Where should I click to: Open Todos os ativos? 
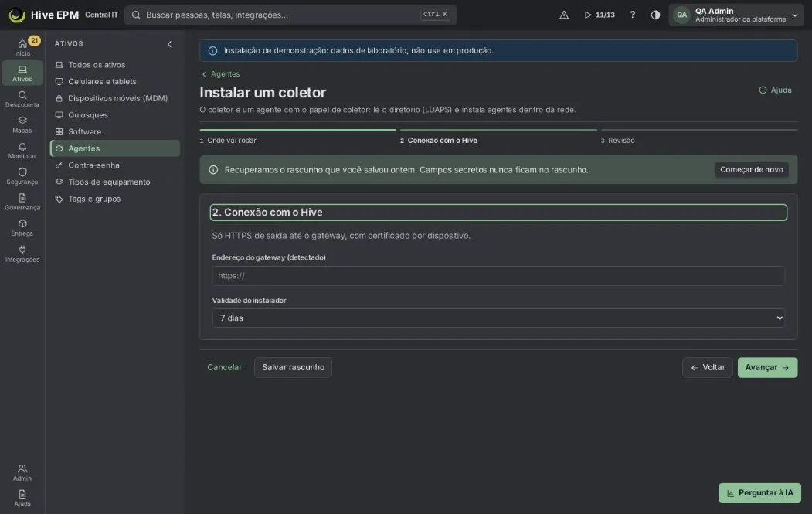click(x=115, y=65)
